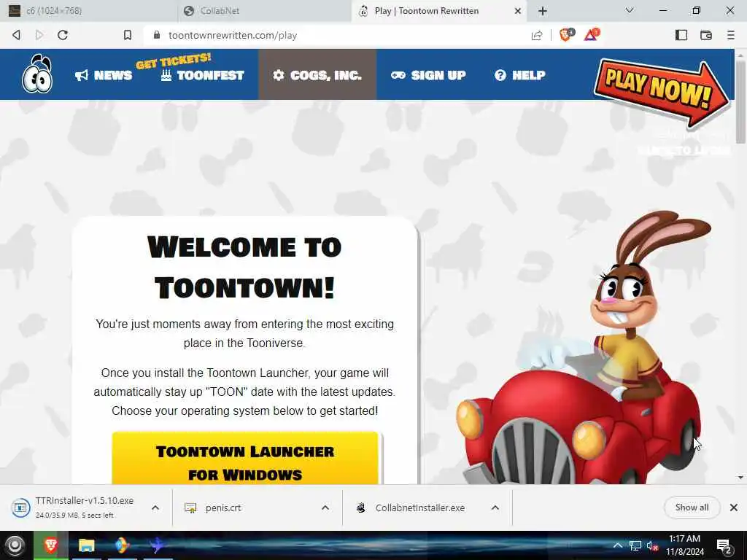Switch to the c6 (1024×768) tab
Screen dimensions: 747x560
click(x=88, y=10)
